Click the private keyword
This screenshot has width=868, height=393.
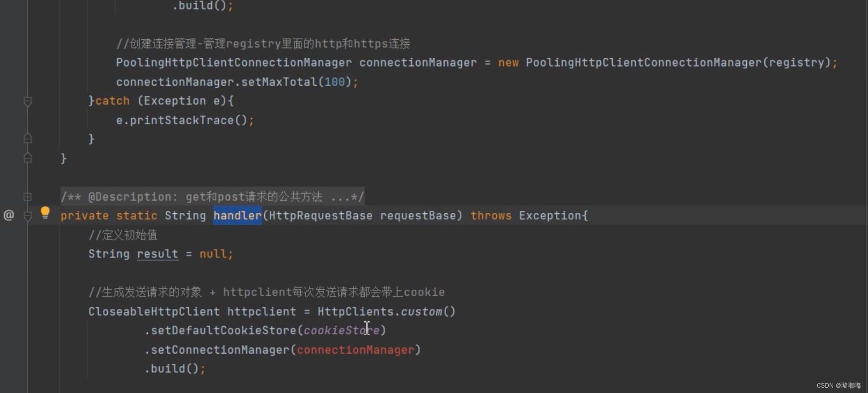pyautogui.click(x=85, y=215)
